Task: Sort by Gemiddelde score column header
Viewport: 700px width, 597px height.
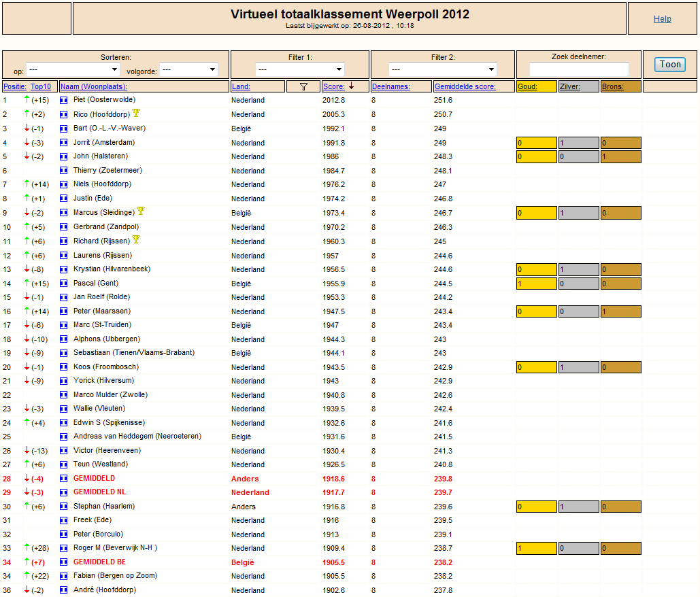Action: coord(465,86)
